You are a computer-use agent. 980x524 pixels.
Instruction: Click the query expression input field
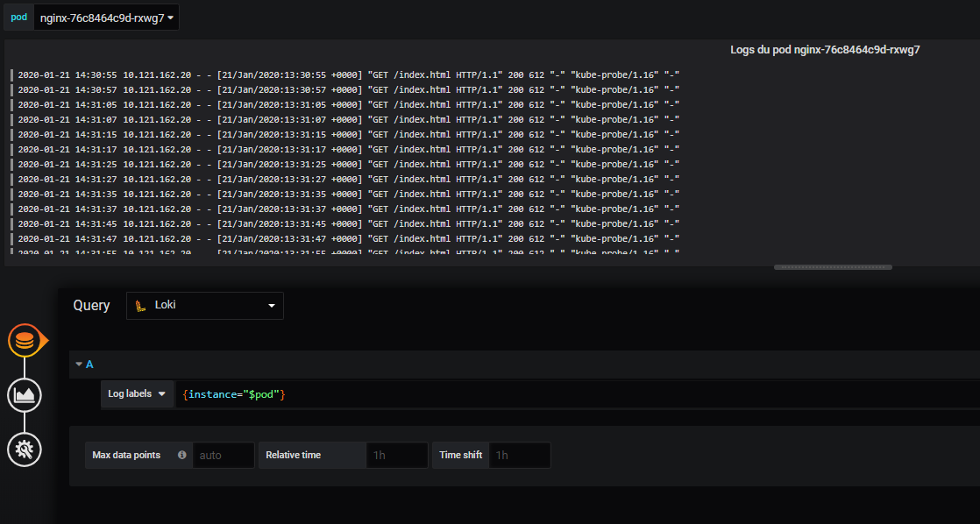(x=578, y=394)
